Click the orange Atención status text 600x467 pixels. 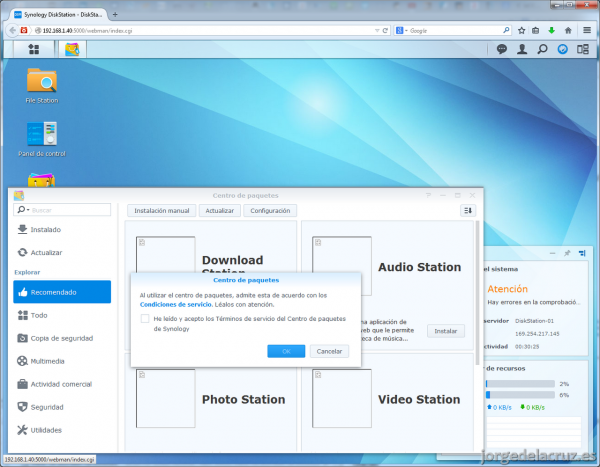click(x=507, y=289)
